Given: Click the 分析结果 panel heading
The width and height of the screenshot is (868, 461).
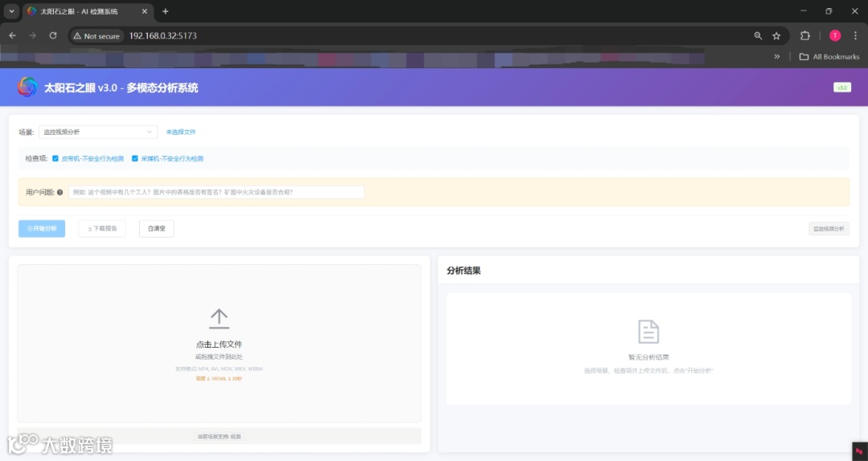Looking at the screenshot, I should coord(464,271).
